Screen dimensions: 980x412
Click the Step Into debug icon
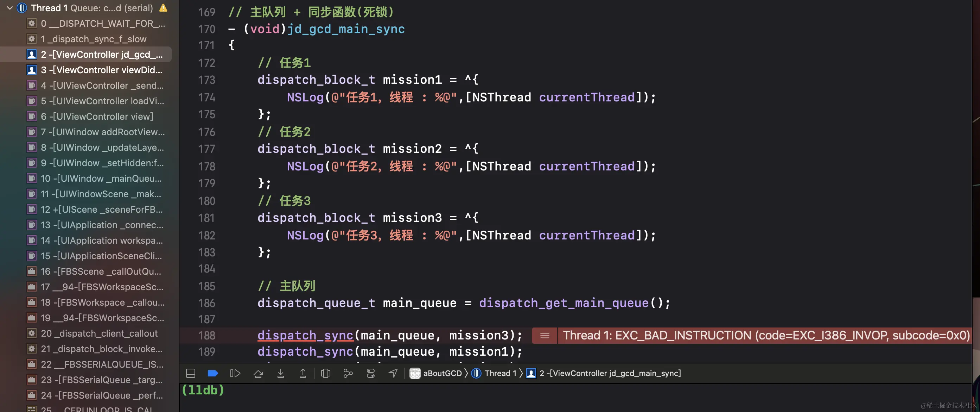[x=280, y=373]
